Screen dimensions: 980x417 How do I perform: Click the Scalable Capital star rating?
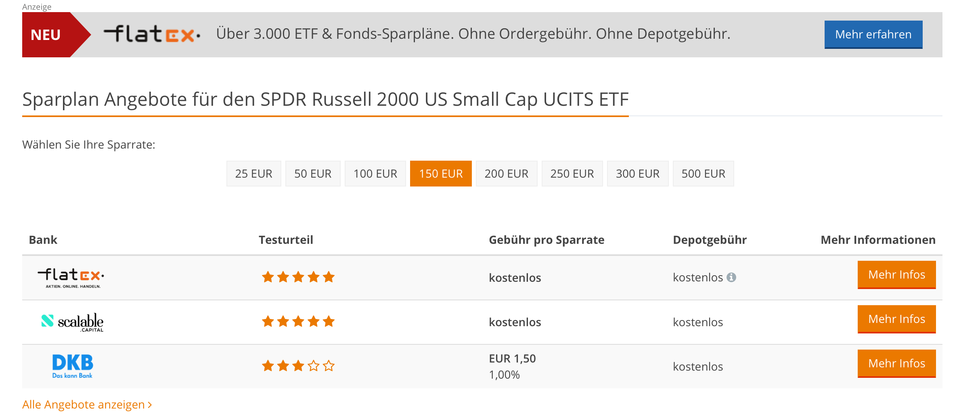click(x=298, y=322)
